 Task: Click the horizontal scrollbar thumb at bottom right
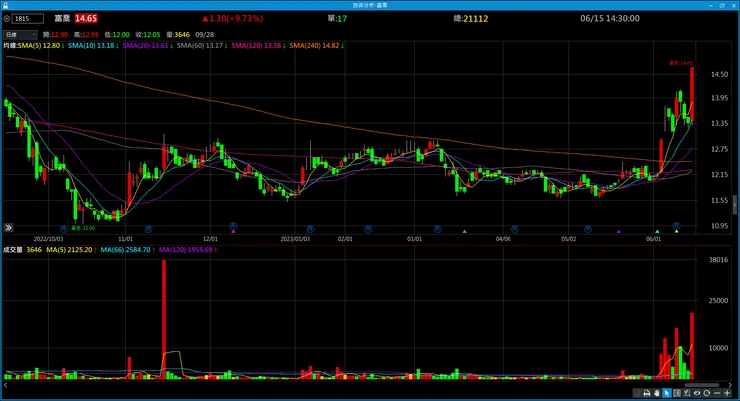click(702, 385)
